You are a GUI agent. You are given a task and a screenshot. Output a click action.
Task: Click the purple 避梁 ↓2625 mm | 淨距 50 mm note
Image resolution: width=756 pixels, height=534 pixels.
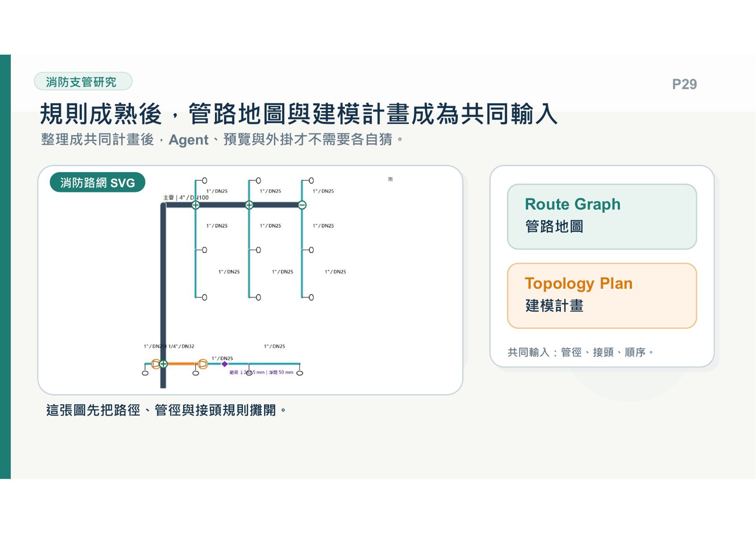[x=261, y=373]
